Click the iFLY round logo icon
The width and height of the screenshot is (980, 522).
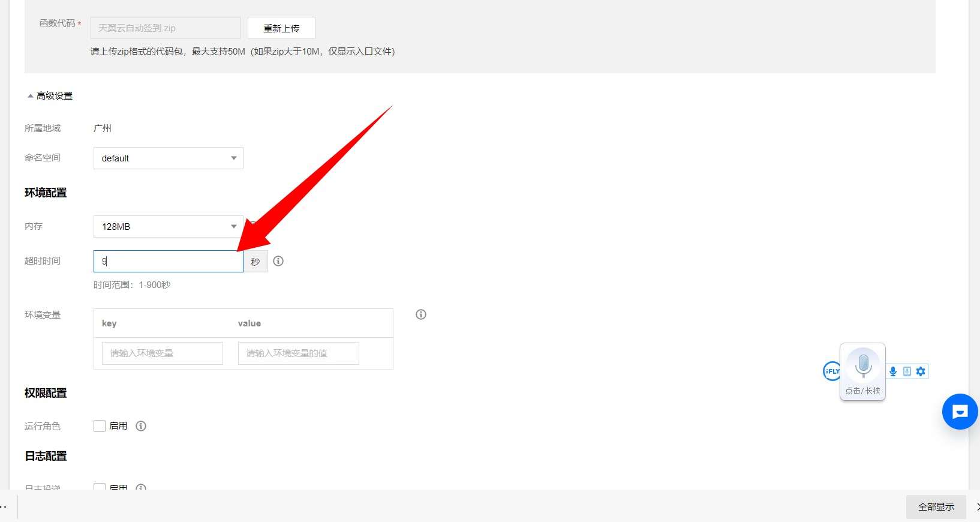click(x=831, y=371)
